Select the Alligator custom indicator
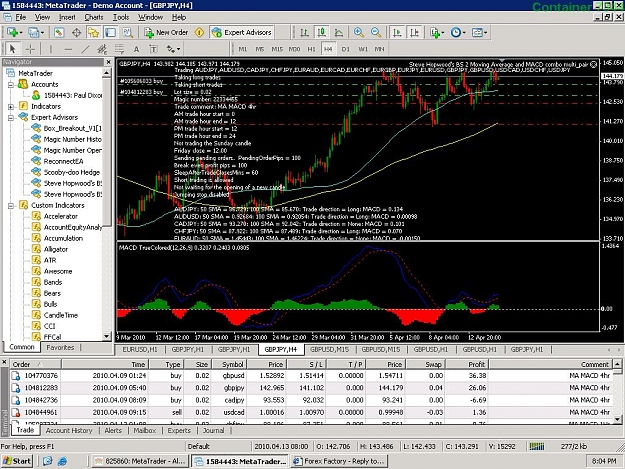Screen dimensions: 625x469 pos(55,249)
